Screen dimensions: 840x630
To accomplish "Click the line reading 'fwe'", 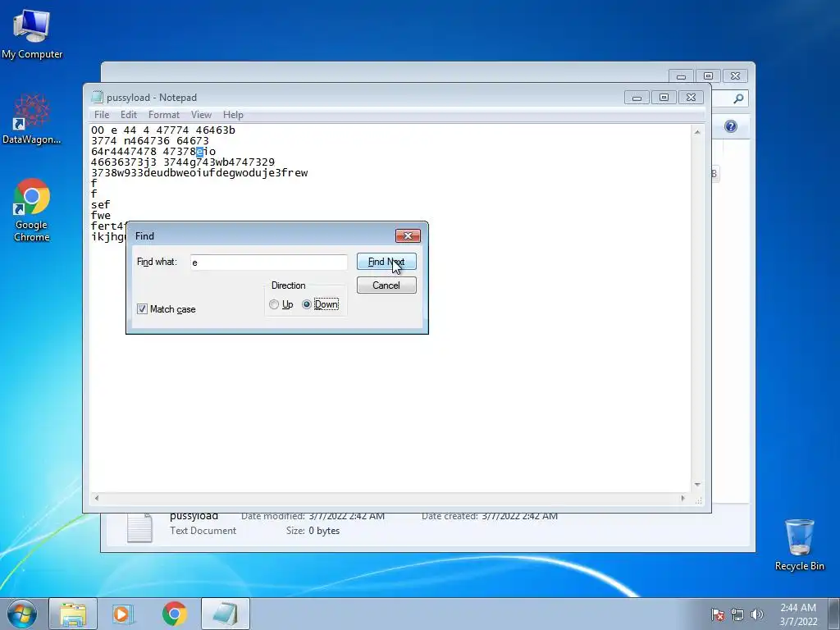I will [100, 216].
